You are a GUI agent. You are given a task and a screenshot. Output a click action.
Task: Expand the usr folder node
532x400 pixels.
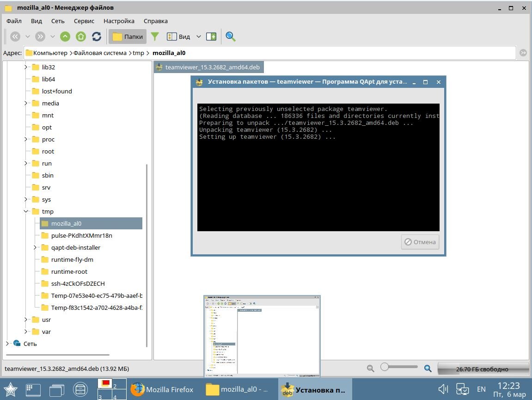(26, 320)
